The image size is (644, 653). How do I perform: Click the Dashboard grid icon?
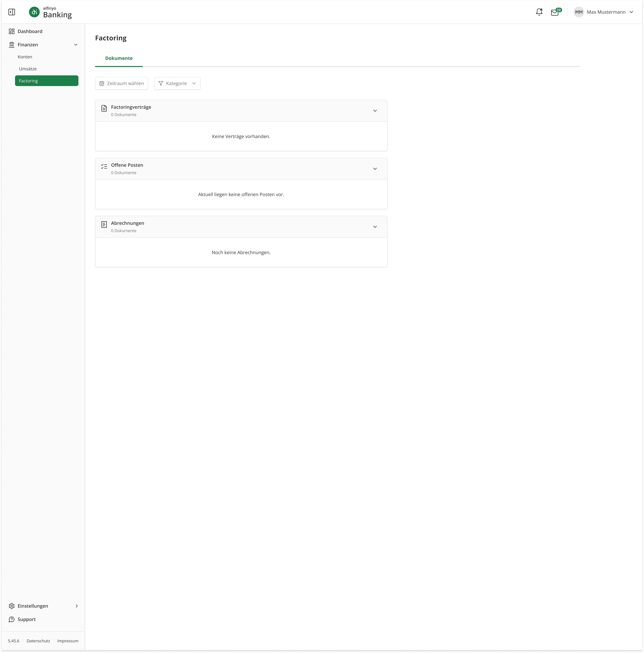pyautogui.click(x=12, y=32)
